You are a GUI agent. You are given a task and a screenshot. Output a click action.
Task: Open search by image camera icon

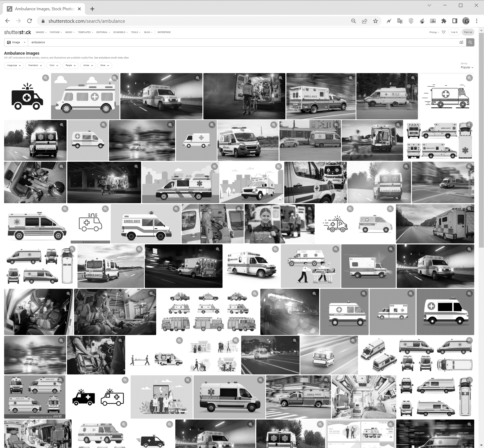(461, 42)
